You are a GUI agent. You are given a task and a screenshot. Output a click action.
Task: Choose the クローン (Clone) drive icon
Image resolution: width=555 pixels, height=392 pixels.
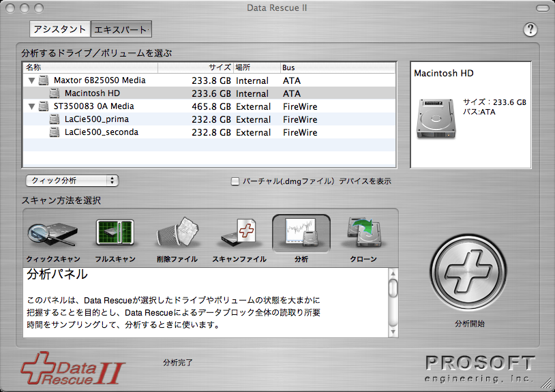[x=363, y=232]
